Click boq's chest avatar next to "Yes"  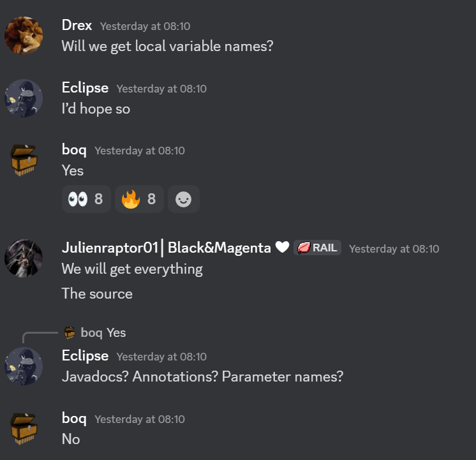point(24,160)
